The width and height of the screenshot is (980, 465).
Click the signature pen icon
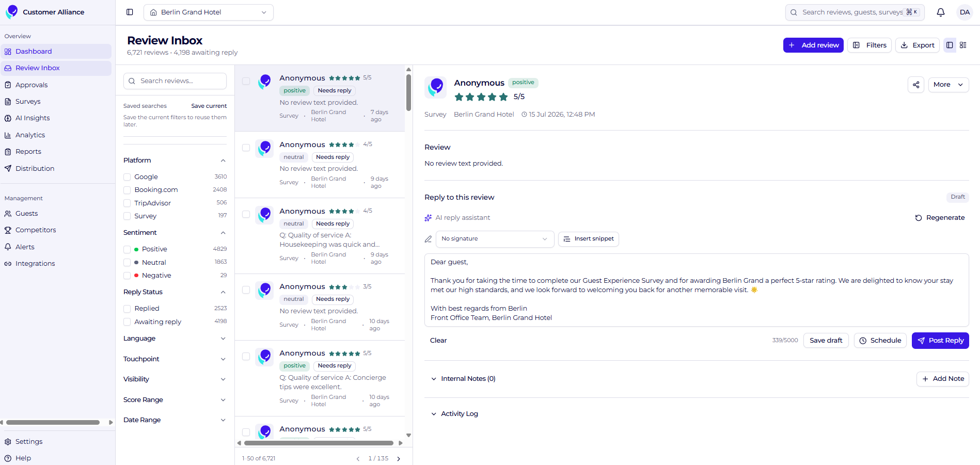point(428,239)
